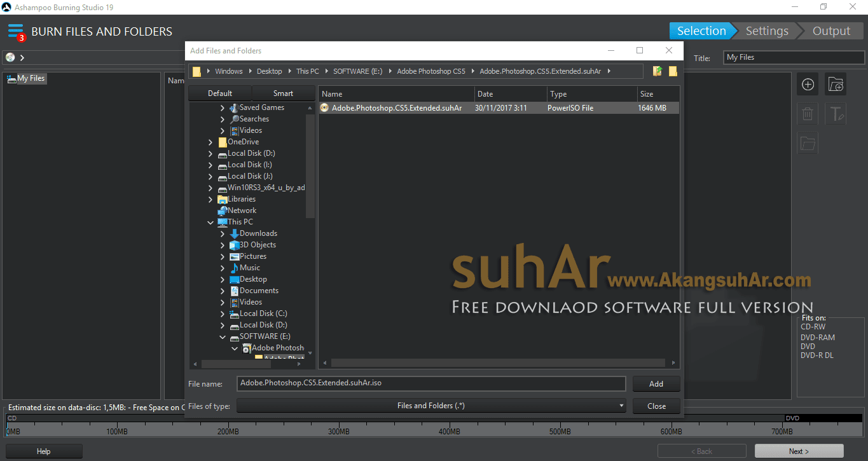Click the Name column header

tap(396, 94)
